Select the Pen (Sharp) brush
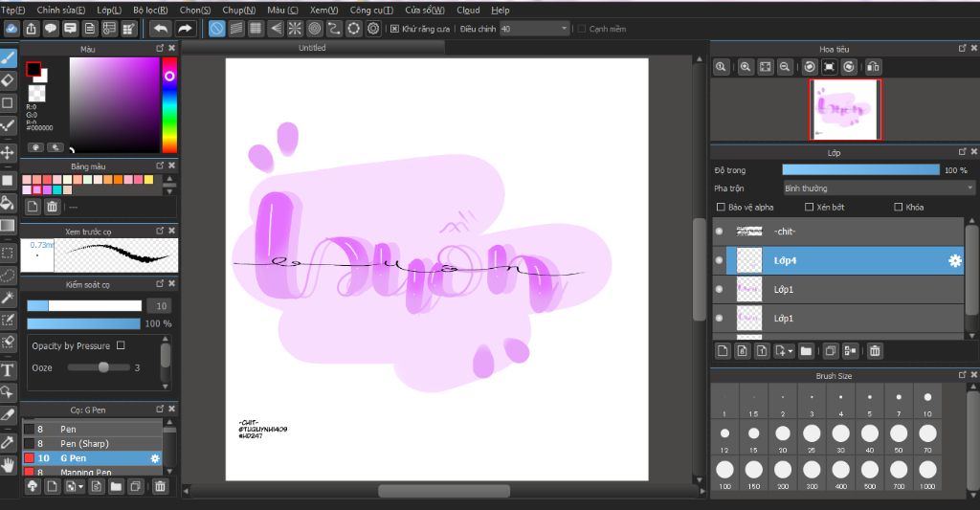 93,444
